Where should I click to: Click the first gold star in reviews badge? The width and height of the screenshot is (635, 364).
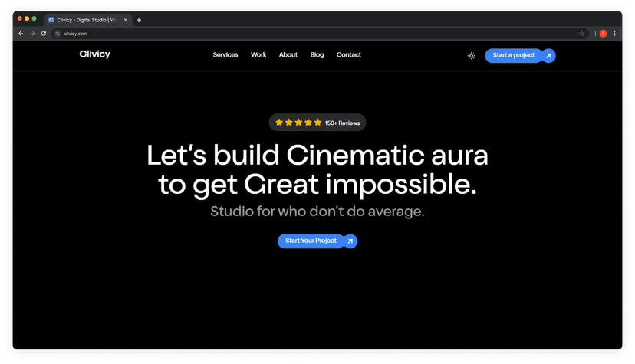(x=279, y=122)
